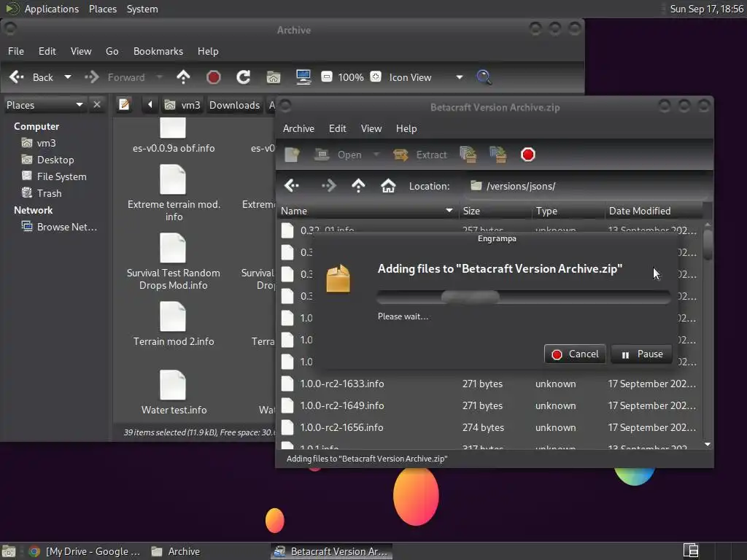Click Open archive toolbar button
This screenshot has width=747, height=560.
[338, 155]
